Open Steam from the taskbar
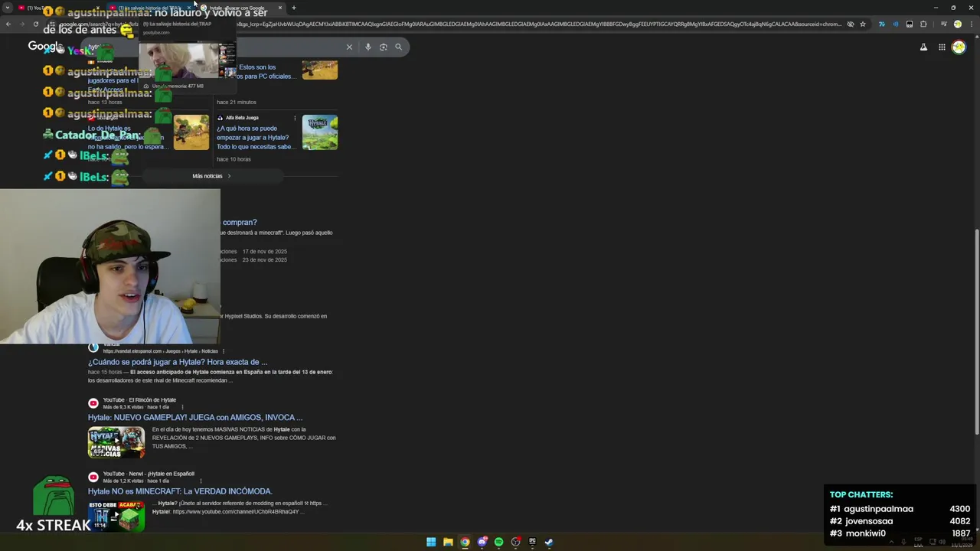Viewport: 980px width, 551px height. tap(549, 542)
